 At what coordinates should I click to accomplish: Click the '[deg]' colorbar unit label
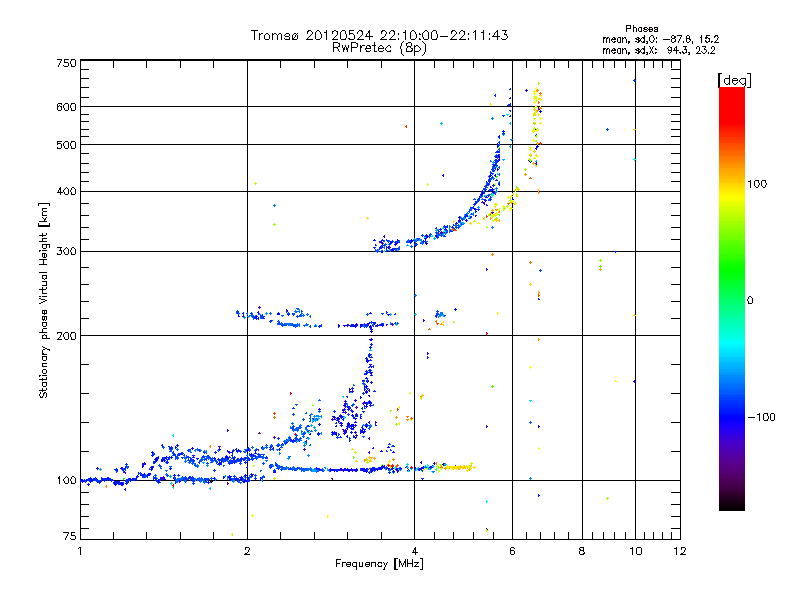734,80
